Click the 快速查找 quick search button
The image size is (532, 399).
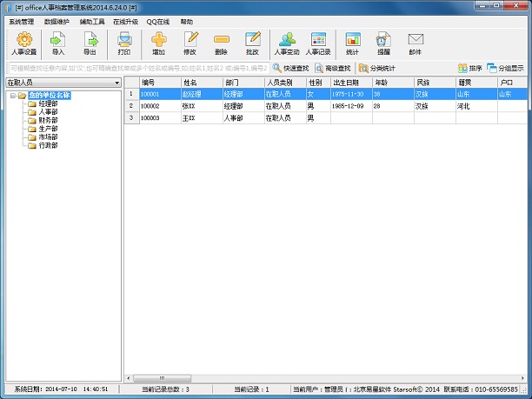click(x=291, y=68)
